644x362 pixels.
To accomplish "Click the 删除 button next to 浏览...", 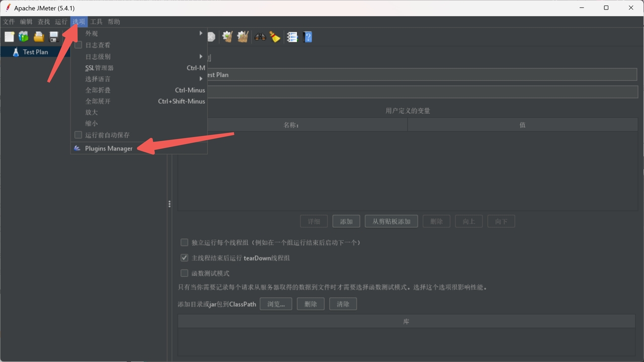I will tap(311, 304).
